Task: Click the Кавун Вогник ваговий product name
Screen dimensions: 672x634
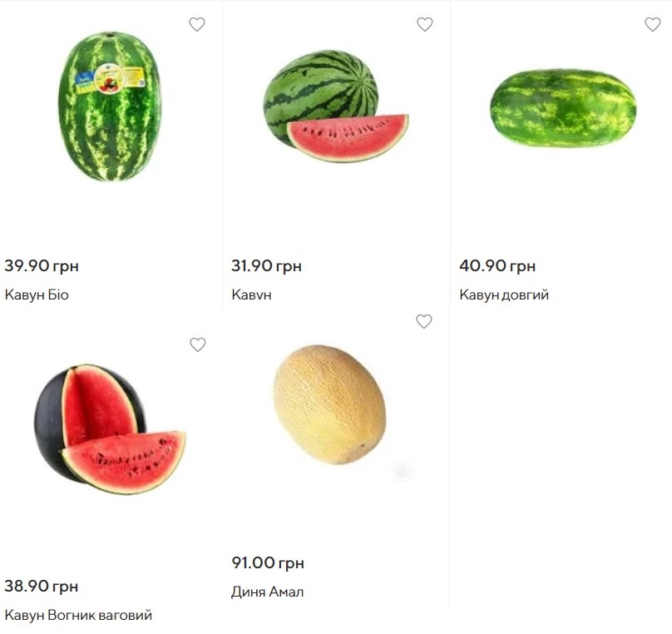Action: pos(78,615)
